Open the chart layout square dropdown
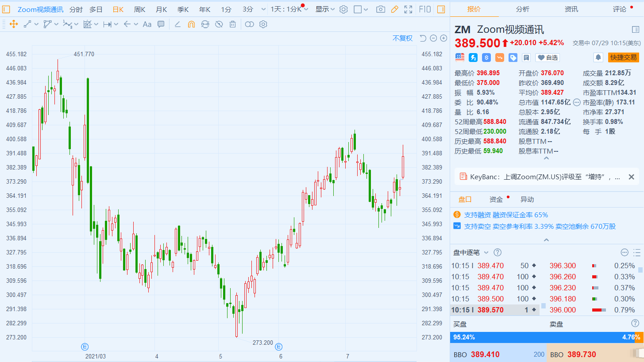644x362 pixels. coord(361,9)
